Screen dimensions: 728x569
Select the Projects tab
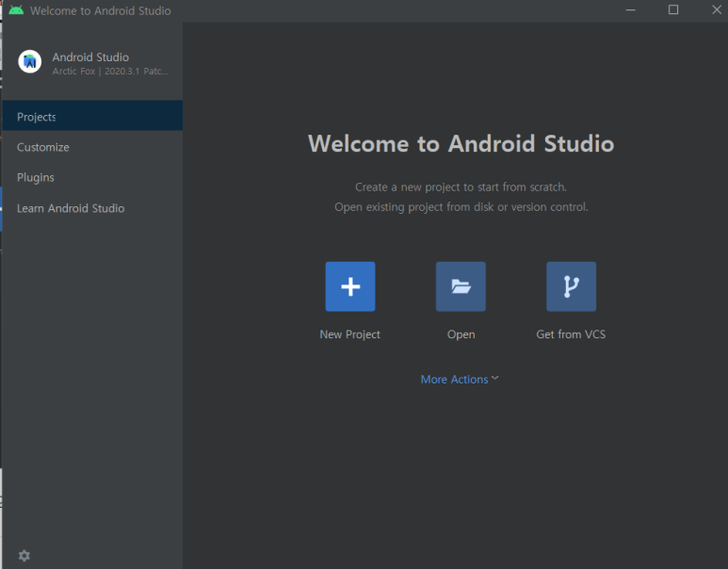coord(92,115)
